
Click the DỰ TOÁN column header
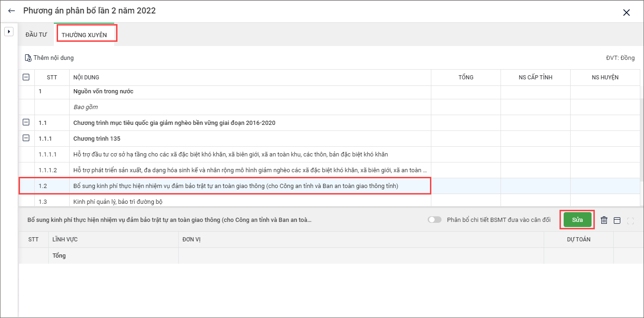pyautogui.click(x=579, y=240)
